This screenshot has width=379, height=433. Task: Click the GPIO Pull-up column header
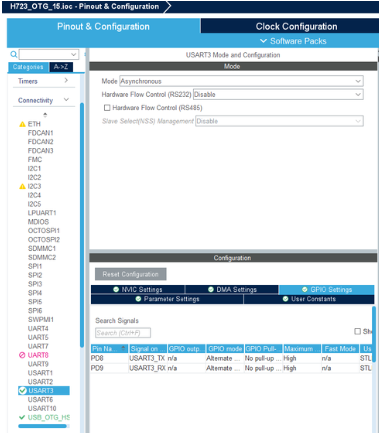coord(264,349)
